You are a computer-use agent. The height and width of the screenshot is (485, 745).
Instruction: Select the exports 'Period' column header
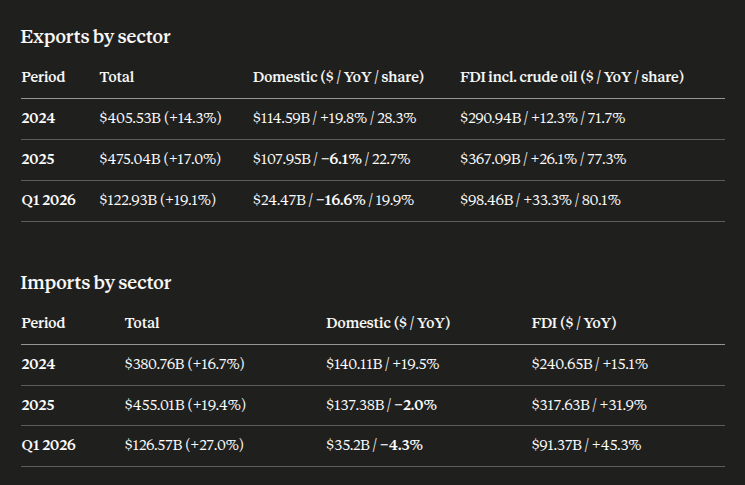[43, 77]
